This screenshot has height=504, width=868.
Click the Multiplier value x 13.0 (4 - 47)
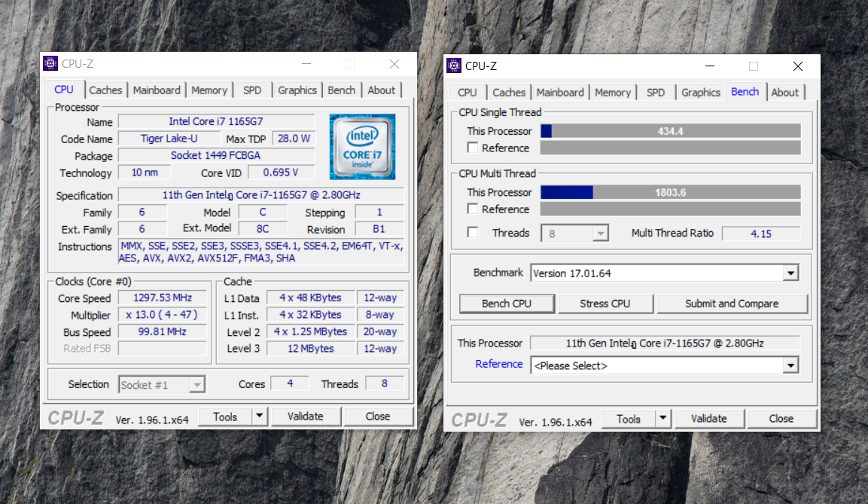[162, 315]
